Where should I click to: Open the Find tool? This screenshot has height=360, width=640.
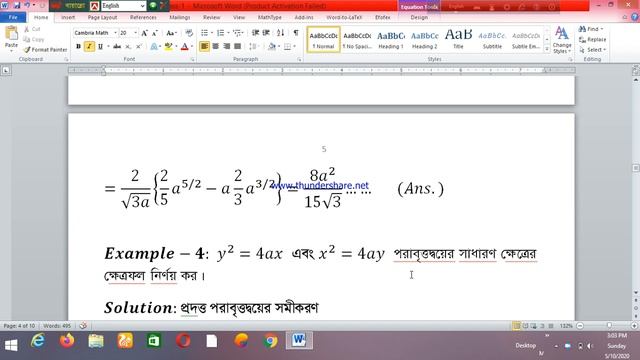pos(591,29)
